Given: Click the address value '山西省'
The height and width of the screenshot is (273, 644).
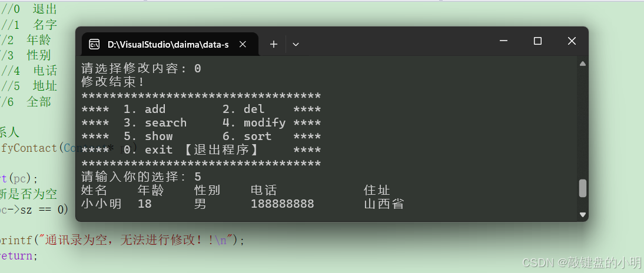Looking at the screenshot, I should [x=384, y=204].
